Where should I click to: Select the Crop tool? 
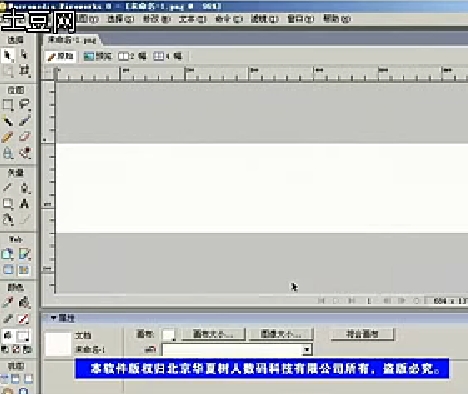24,71
